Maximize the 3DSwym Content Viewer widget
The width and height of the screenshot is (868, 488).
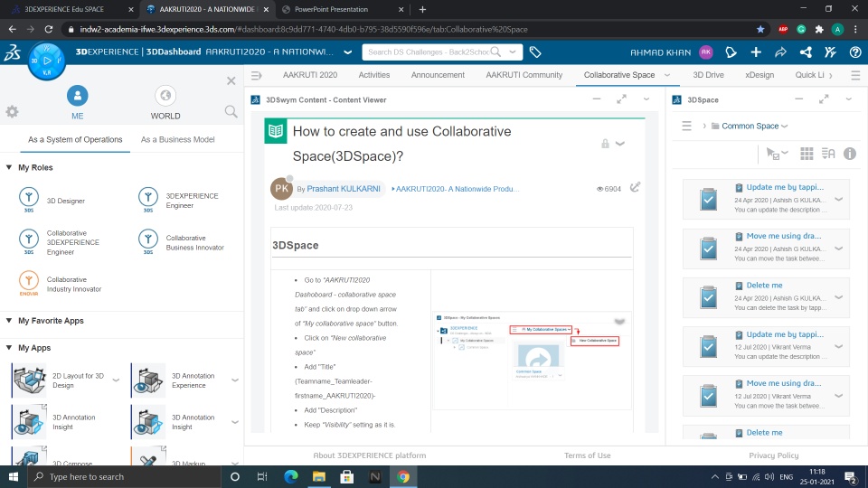click(x=622, y=99)
